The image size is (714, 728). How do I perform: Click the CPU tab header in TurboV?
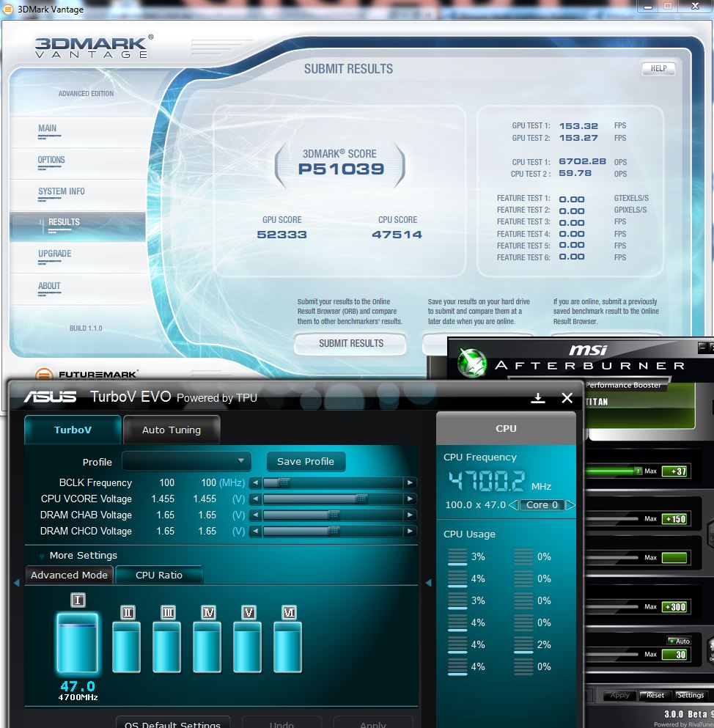coord(506,429)
